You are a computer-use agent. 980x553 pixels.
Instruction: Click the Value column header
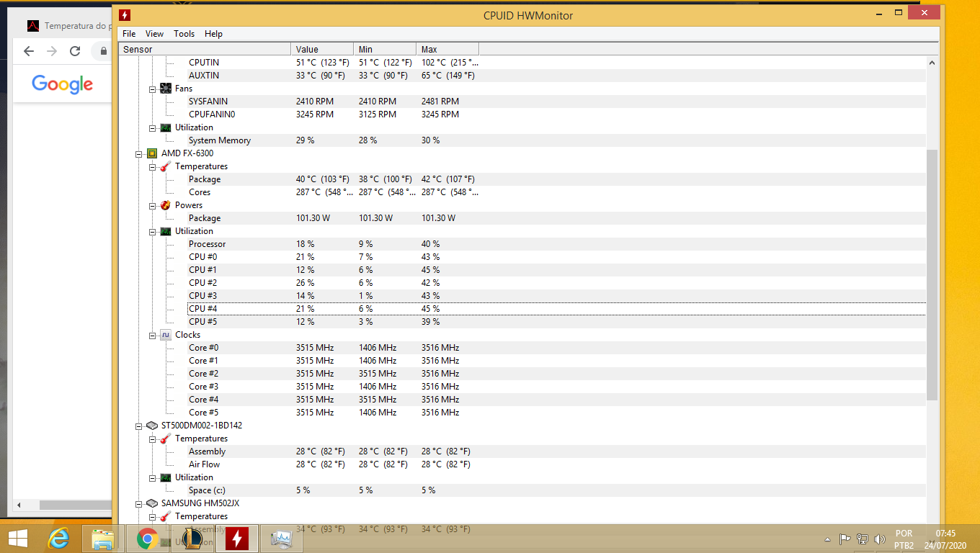[x=323, y=49]
